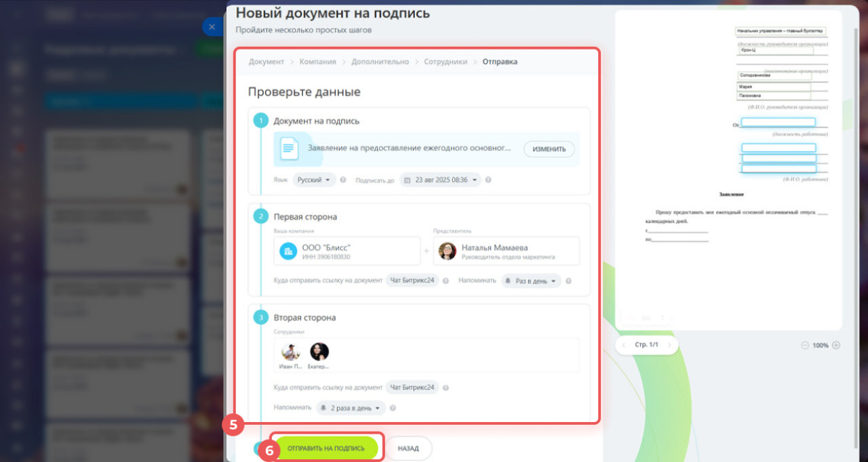The height and width of the screenshot is (462, 868).
Task: Click the Солодовникова field in document preview
Action: click(774, 76)
